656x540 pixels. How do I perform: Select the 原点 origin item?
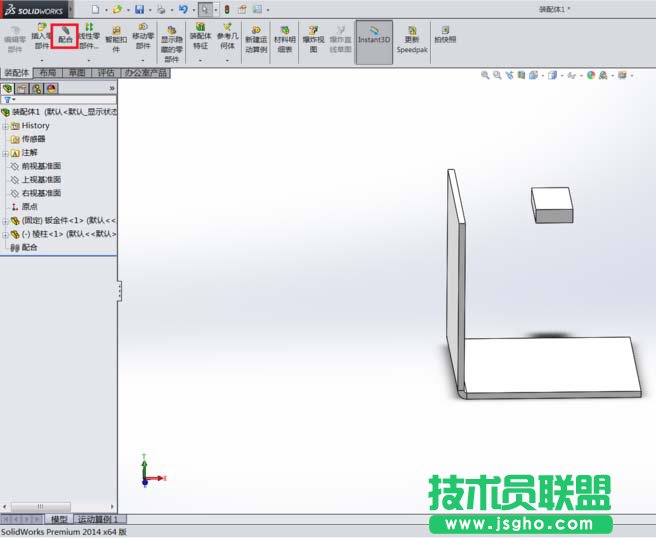click(x=29, y=207)
